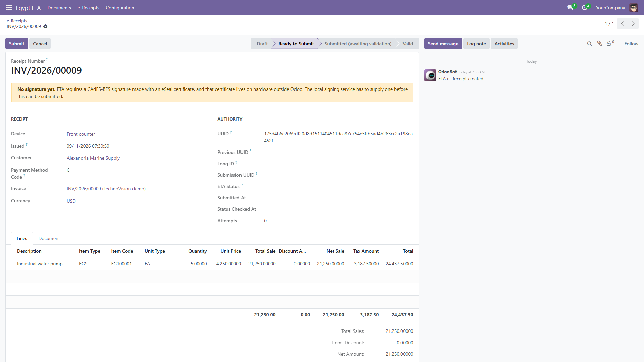The height and width of the screenshot is (362, 644).
Task: Open the activities clock icon
Action: [x=585, y=7]
